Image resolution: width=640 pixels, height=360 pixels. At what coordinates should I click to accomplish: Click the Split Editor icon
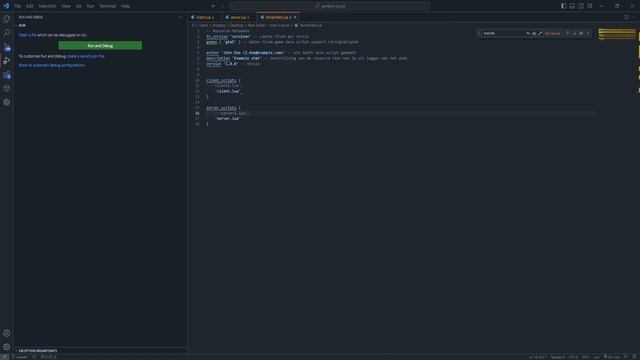pos(626,17)
